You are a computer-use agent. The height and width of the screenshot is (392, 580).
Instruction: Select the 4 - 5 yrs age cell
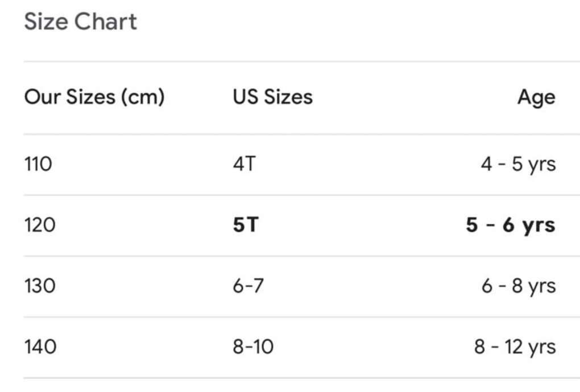tap(518, 165)
